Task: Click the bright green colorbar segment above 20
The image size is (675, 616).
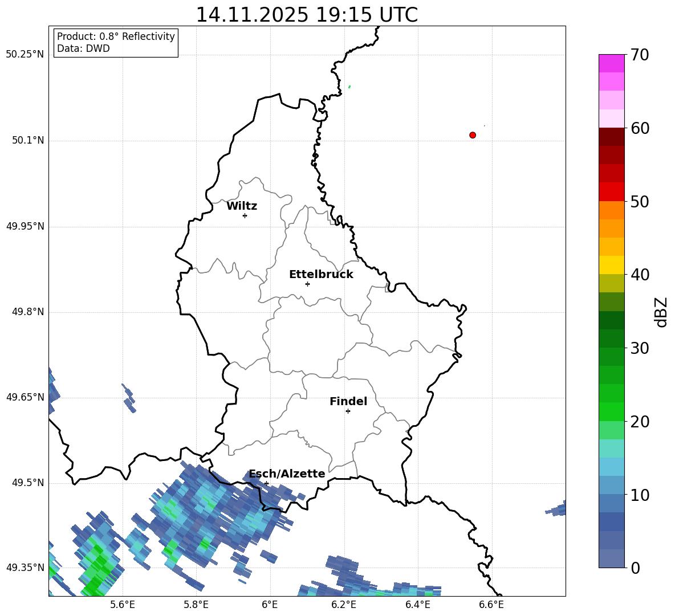Action: 612,411
